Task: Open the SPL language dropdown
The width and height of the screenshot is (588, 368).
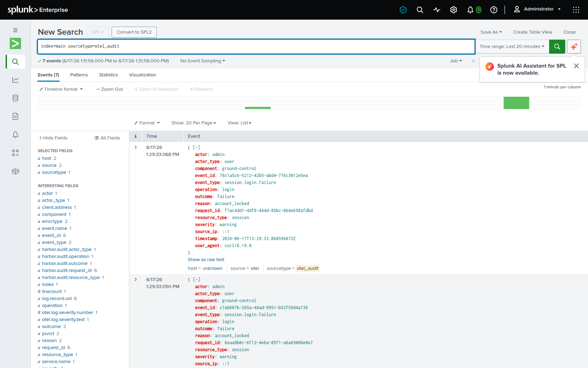Action: (98, 32)
